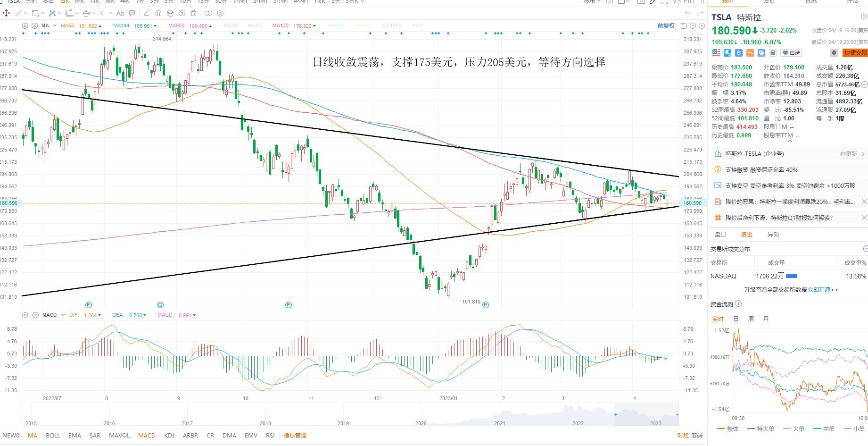
Task: Toggle TSLA in watchlist via 自选
Action: coord(792,53)
